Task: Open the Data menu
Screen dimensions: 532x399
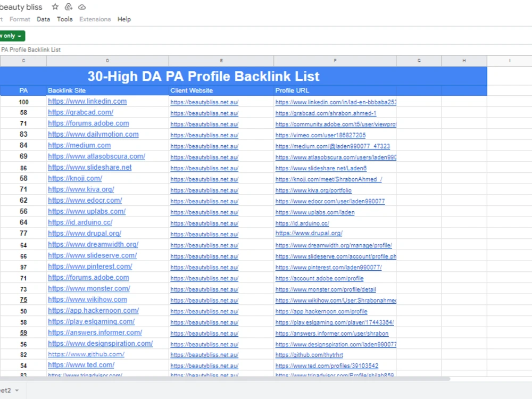Action: (x=44, y=19)
